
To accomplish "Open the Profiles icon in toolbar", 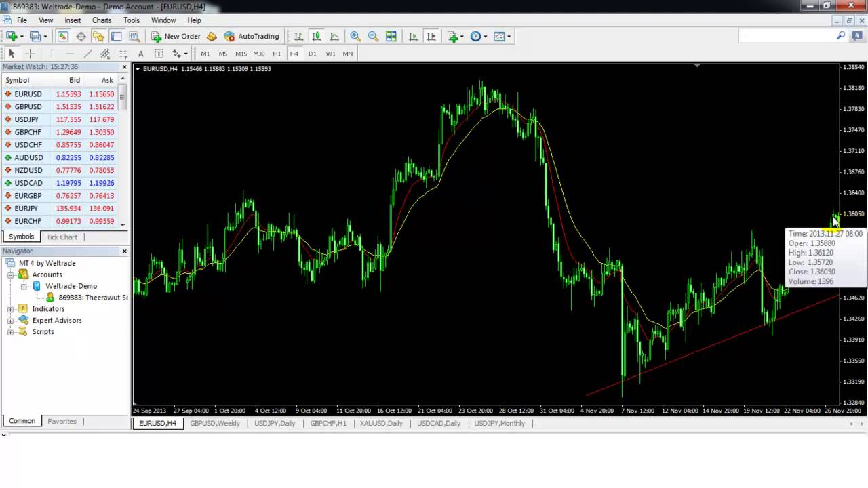I will pyautogui.click(x=35, y=36).
